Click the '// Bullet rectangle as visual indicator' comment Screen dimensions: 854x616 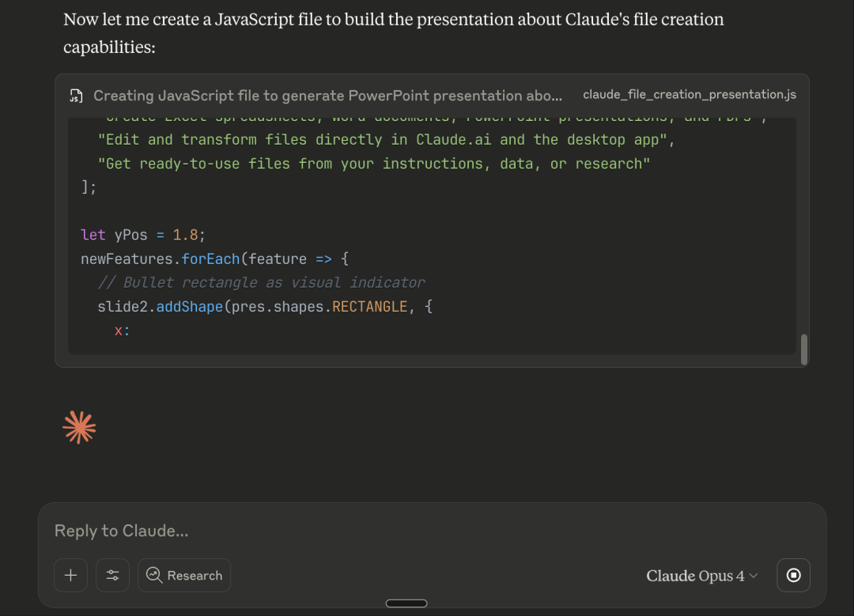(261, 282)
